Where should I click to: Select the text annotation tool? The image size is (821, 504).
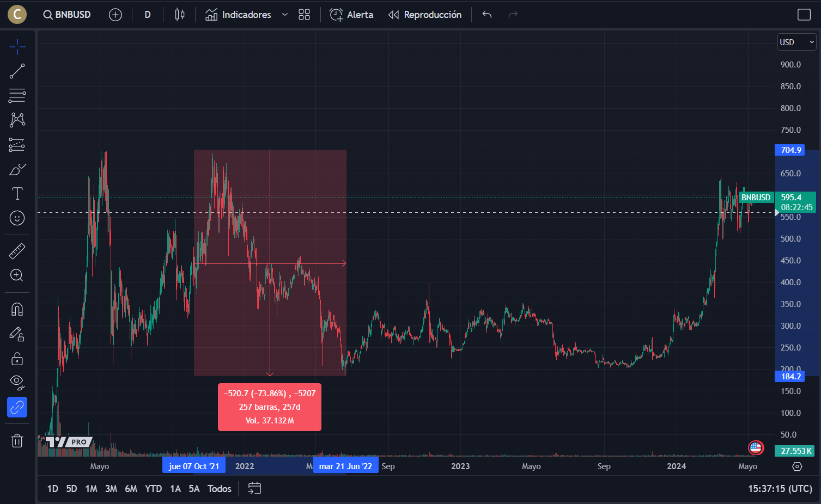point(17,194)
